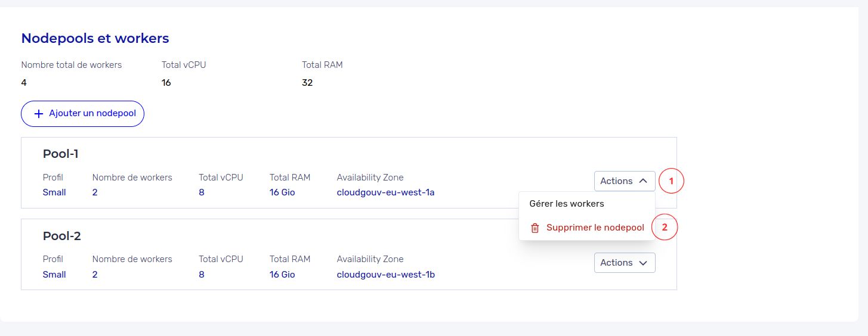The height and width of the screenshot is (336, 868).
Task: Click the down chevron on Pool-2 Actions
Action: (x=642, y=263)
